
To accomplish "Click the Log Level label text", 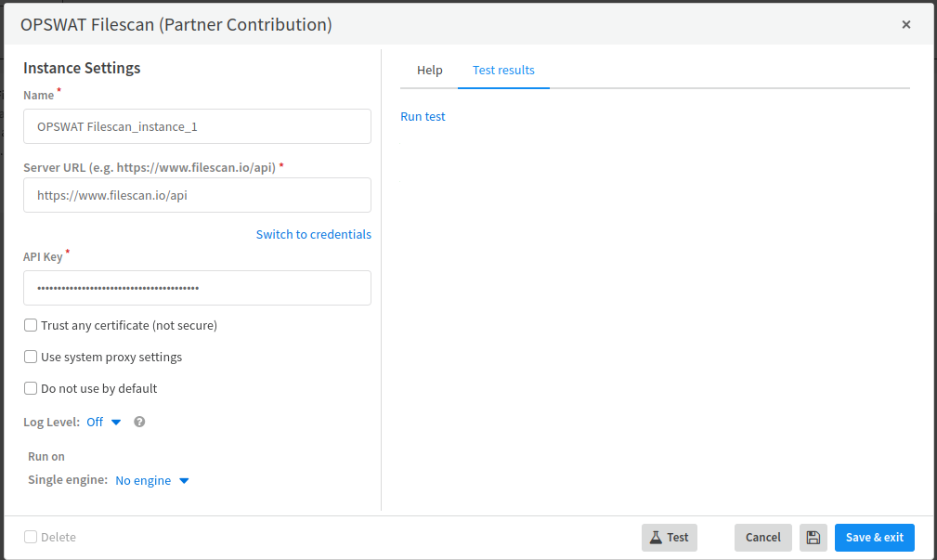I will (x=51, y=422).
